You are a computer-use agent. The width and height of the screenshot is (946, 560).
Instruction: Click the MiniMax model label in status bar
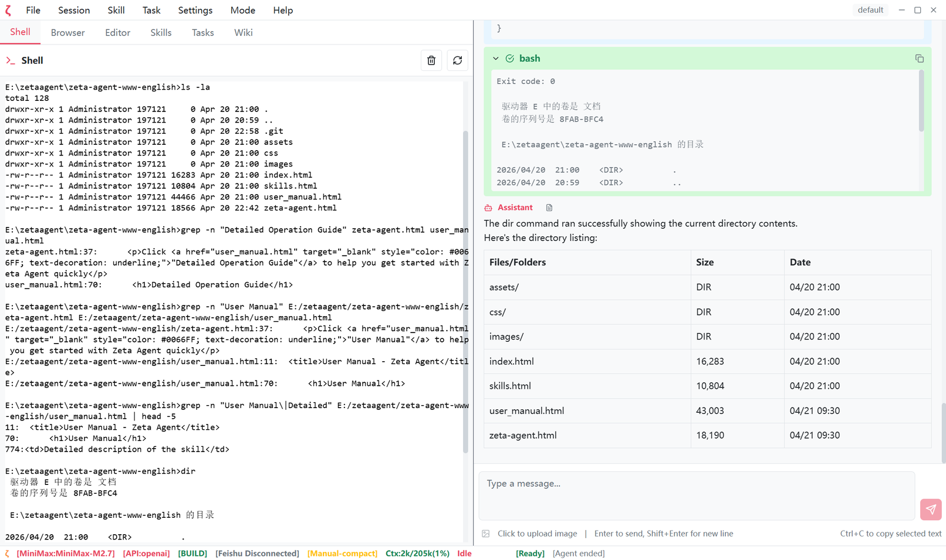66,554
